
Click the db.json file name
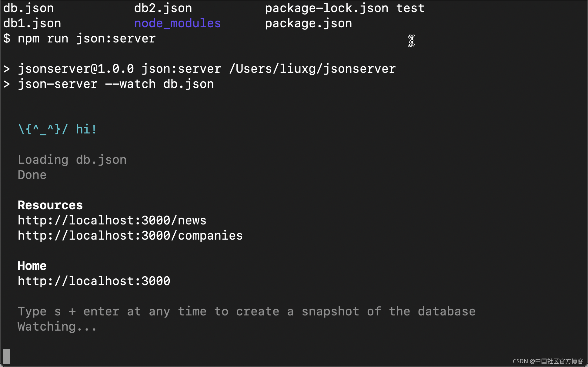(x=28, y=8)
